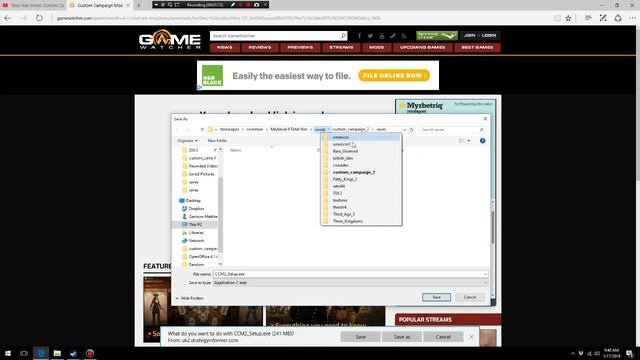Click the GameWatcher logo
This screenshot has width=640, height=360.
[170, 39]
